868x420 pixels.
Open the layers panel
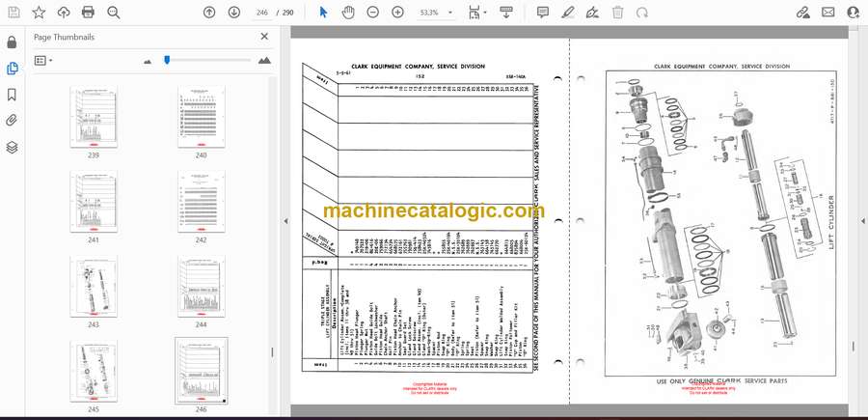(13, 147)
